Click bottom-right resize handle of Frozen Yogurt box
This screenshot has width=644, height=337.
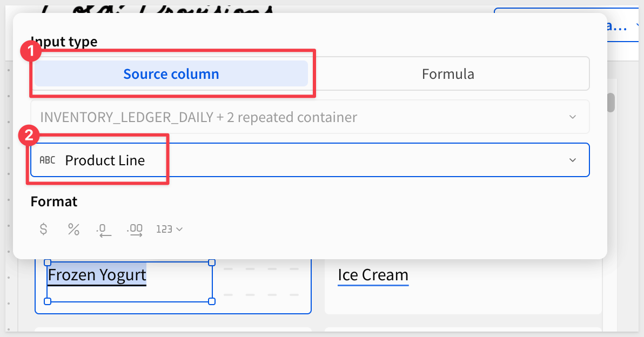(212, 301)
